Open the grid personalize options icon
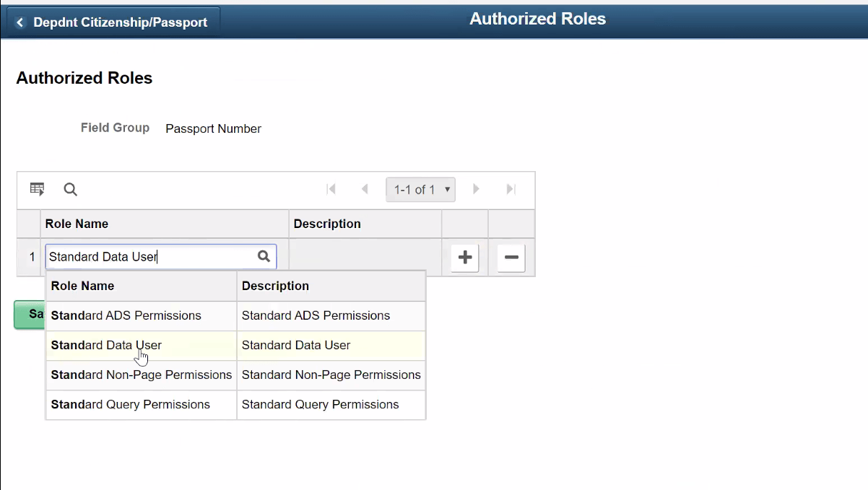Screen dimensions: 868x490 pyautogui.click(x=37, y=189)
